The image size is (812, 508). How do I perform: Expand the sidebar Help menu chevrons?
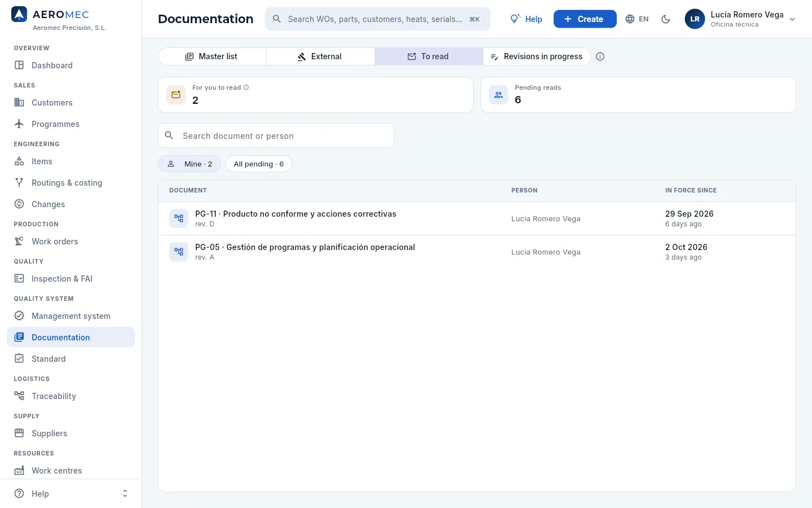click(125, 493)
